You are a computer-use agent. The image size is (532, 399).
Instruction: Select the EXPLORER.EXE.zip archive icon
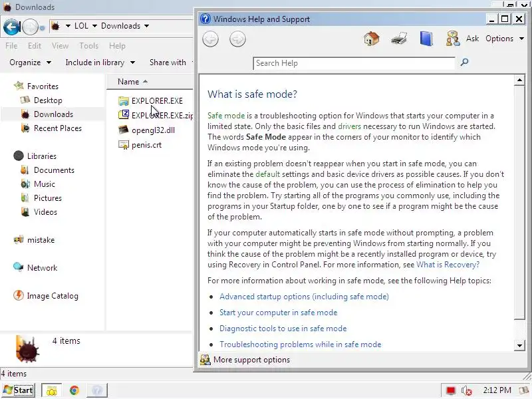(x=124, y=114)
